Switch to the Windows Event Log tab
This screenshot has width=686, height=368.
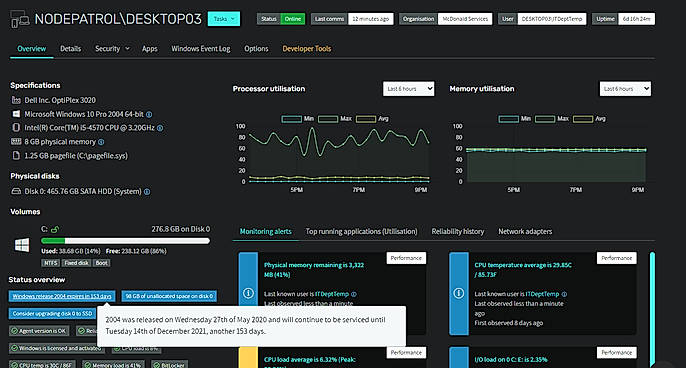[200, 49]
